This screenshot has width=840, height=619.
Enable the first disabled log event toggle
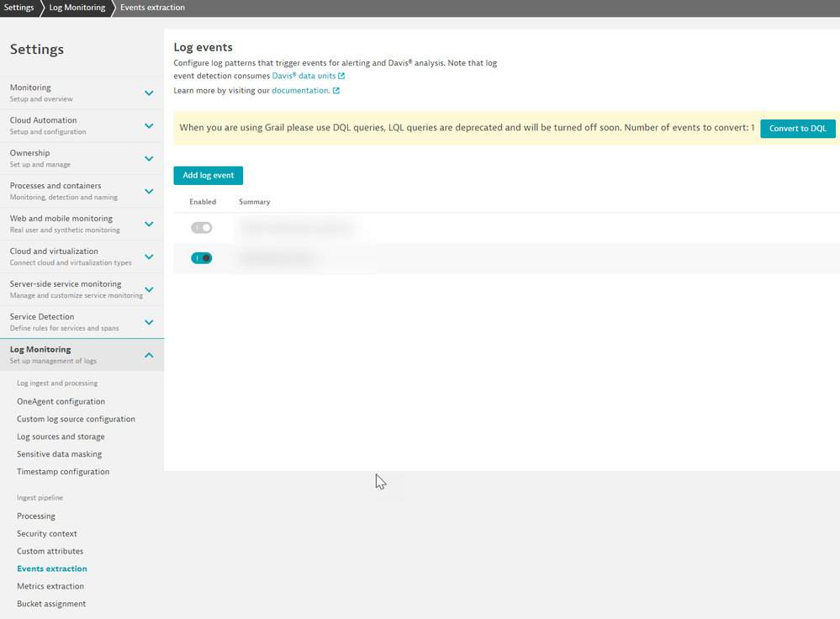pos(202,227)
